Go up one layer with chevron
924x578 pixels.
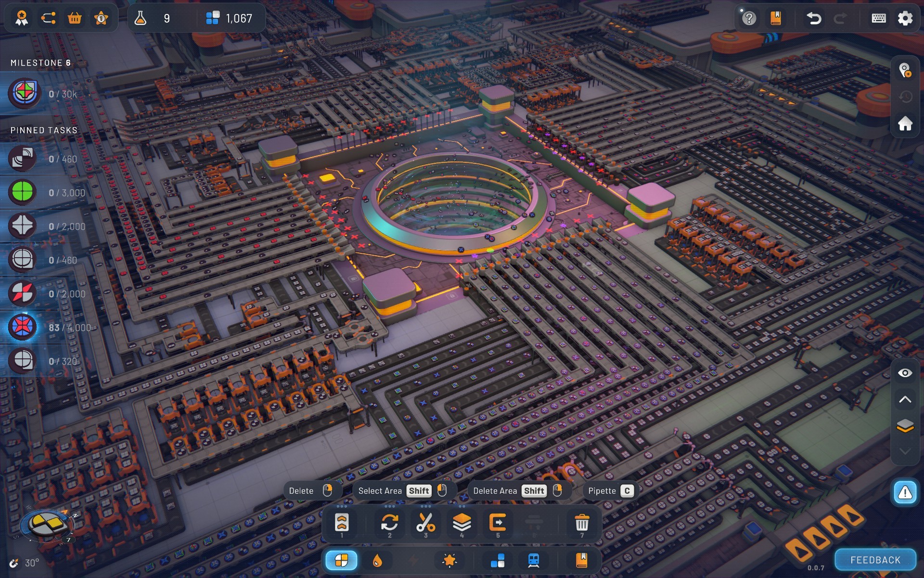[x=905, y=399]
